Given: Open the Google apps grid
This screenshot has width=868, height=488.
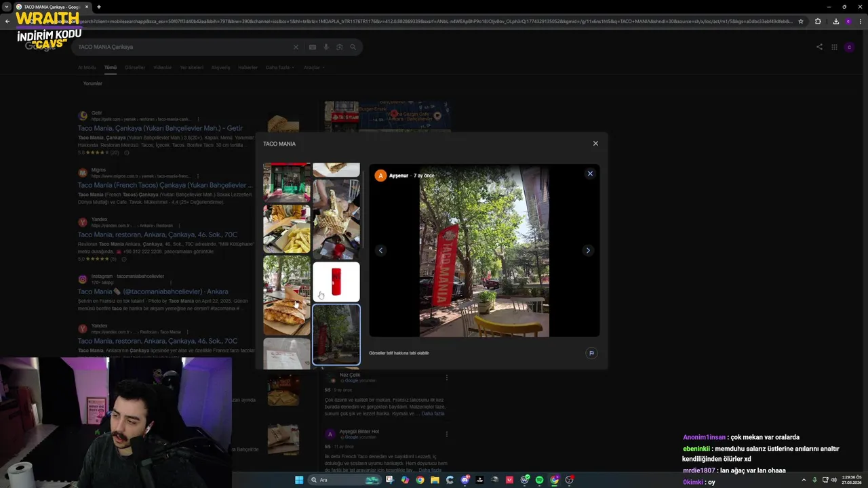Looking at the screenshot, I should [834, 47].
